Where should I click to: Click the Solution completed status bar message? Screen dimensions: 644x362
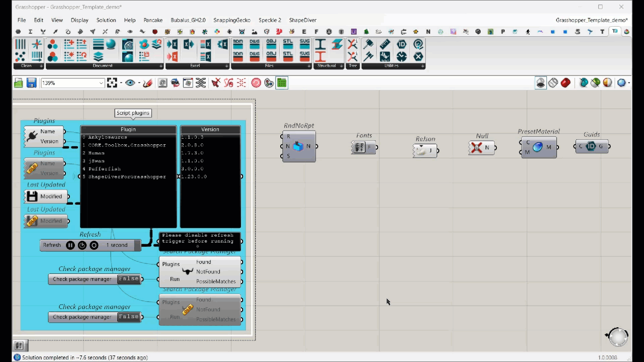85,357
